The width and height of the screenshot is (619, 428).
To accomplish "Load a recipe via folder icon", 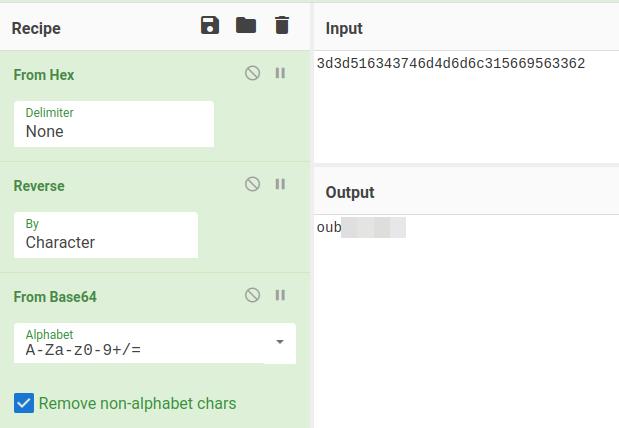I will click(246, 26).
